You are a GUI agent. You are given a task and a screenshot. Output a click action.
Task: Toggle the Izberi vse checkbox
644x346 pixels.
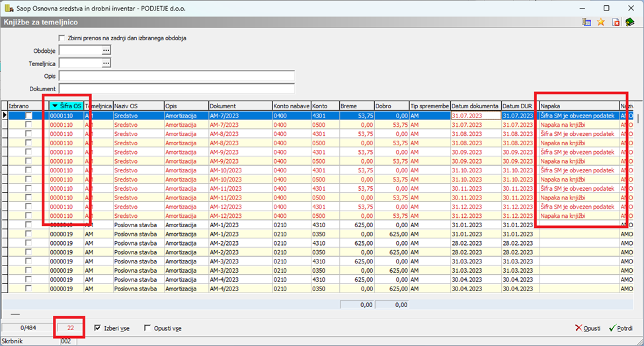click(x=98, y=328)
